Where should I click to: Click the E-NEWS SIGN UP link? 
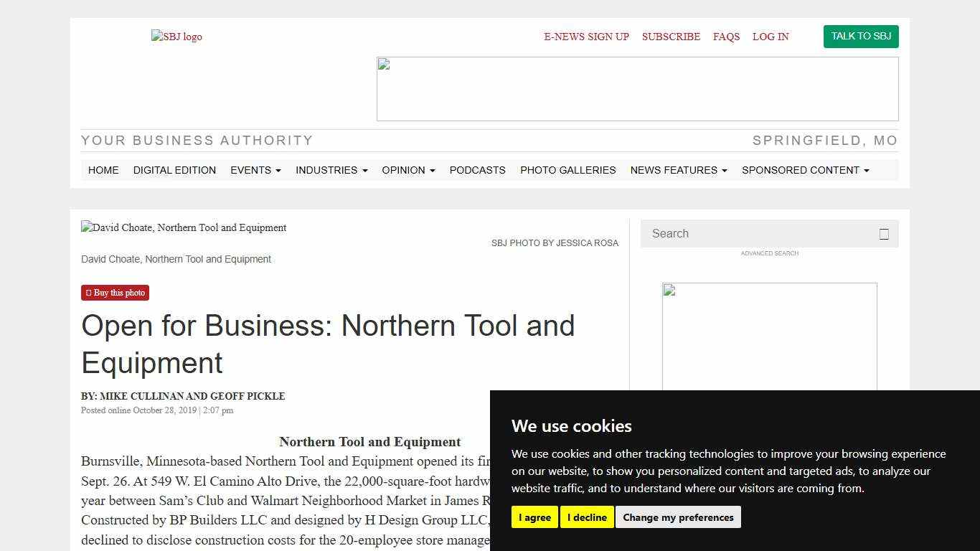(586, 37)
